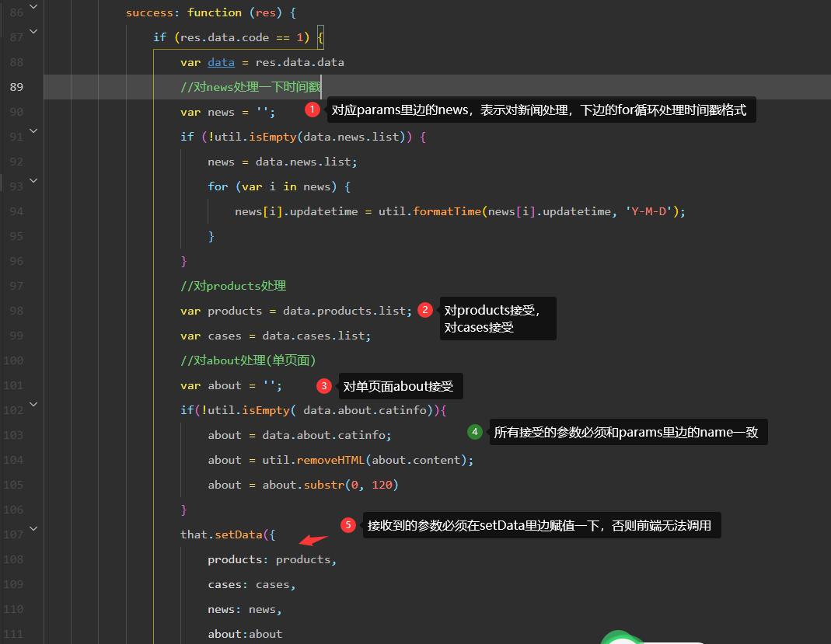Click line number 98 in the gutter
Screen dimensions: 831x644
click(16, 311)
